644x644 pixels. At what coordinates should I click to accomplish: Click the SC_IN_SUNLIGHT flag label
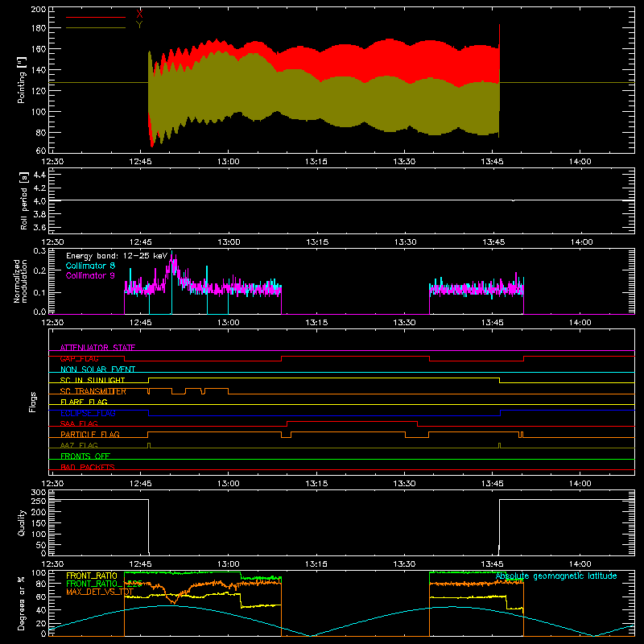(x=93, y=380)
